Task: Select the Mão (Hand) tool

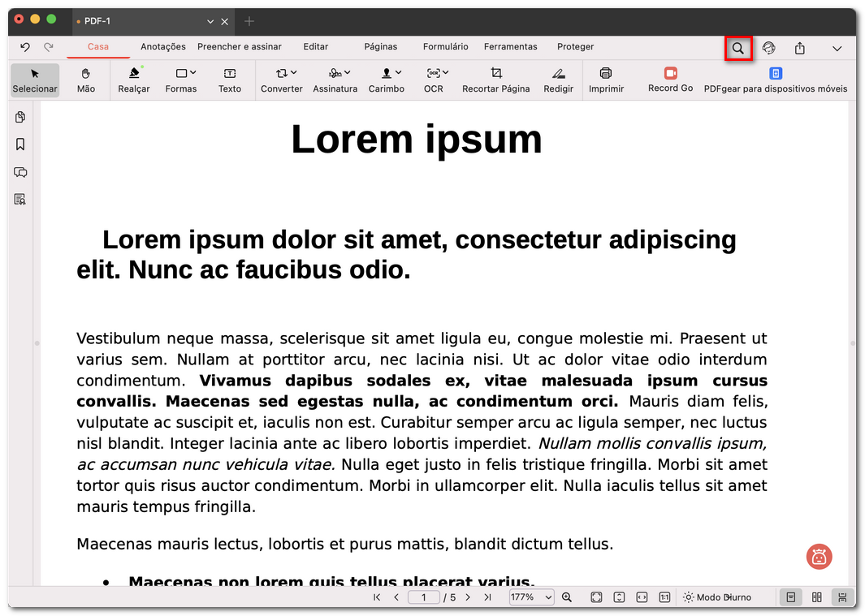Action: (86, 80)
